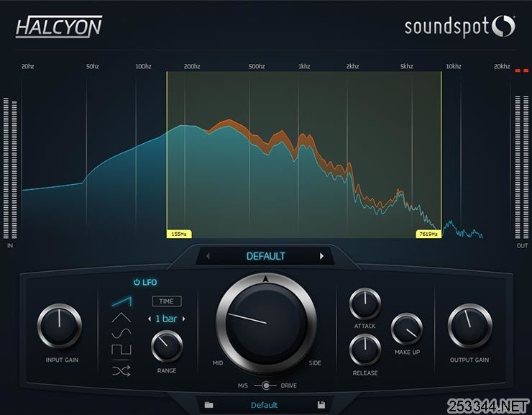Click the 1khz frequency label
Viewport: 532px width, 415px height.
click(304, 66)
